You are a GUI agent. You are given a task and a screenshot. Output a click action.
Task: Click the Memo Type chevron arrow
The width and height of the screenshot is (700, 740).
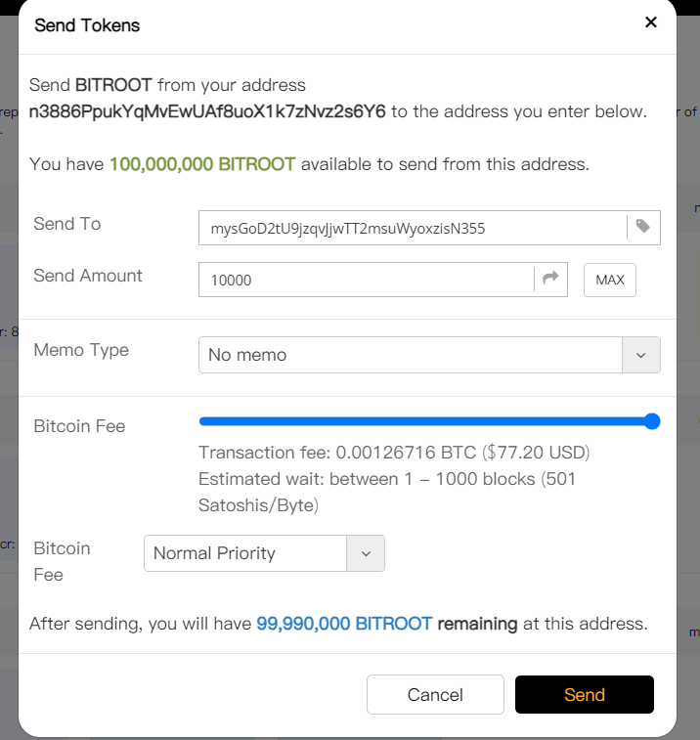(641, 355)
